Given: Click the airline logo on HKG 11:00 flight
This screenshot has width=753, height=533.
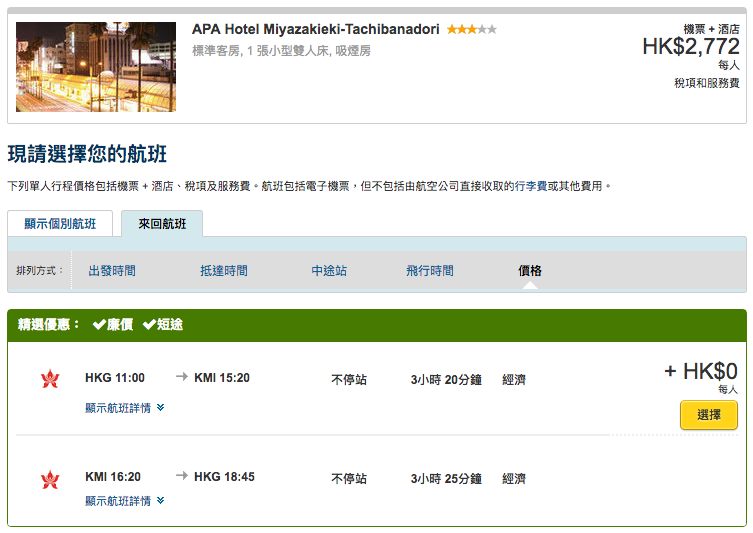Looking at the screenshot, I should 50,379.
